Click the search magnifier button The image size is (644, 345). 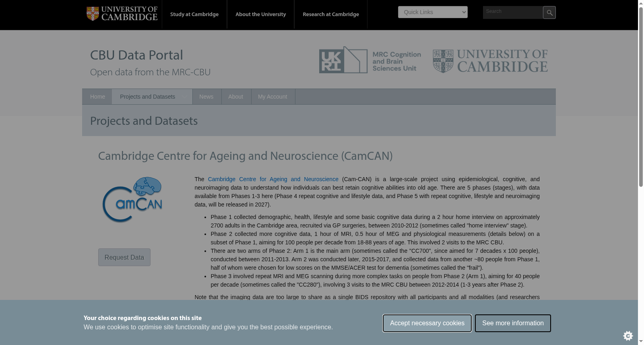pyautogui.click(x=549, y=12)
